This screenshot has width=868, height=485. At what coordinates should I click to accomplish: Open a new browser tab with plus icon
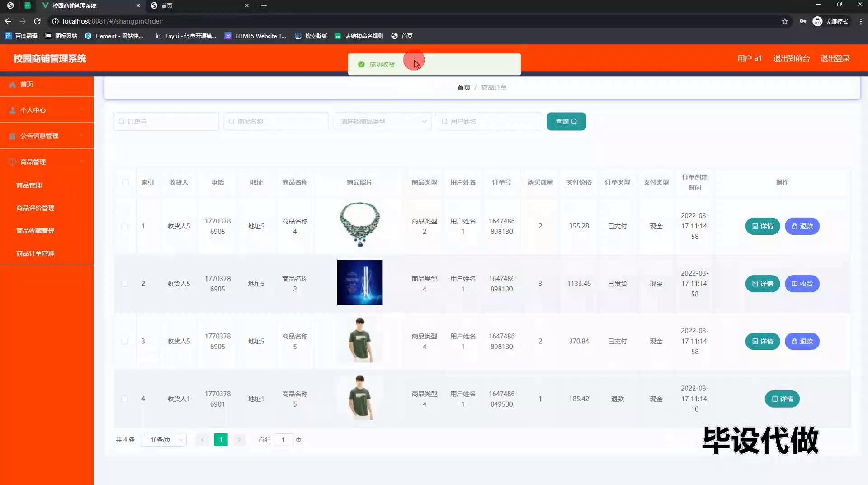(x=264, y=5)
